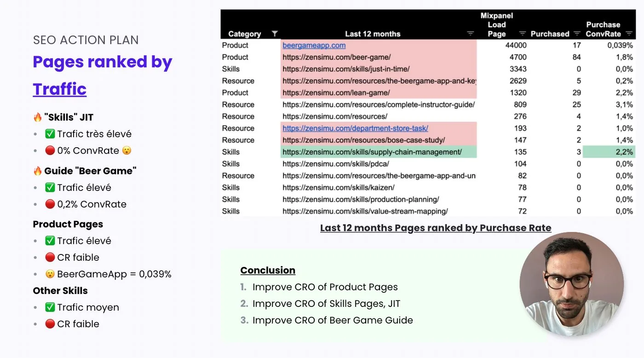644x358 pixels.
Task: Select the zensimu.com/beer-game/ URL cell
Action: (379, 57)
